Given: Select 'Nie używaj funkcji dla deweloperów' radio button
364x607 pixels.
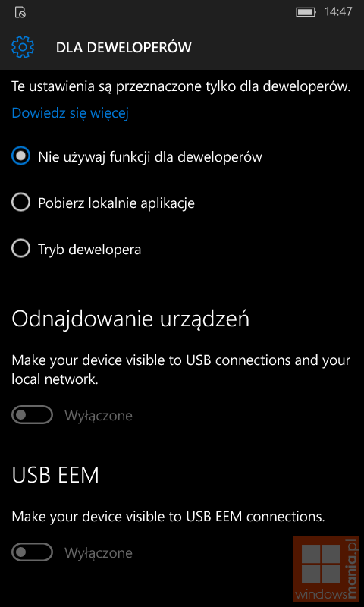Looking at the screenshot, I should (21, 156).
